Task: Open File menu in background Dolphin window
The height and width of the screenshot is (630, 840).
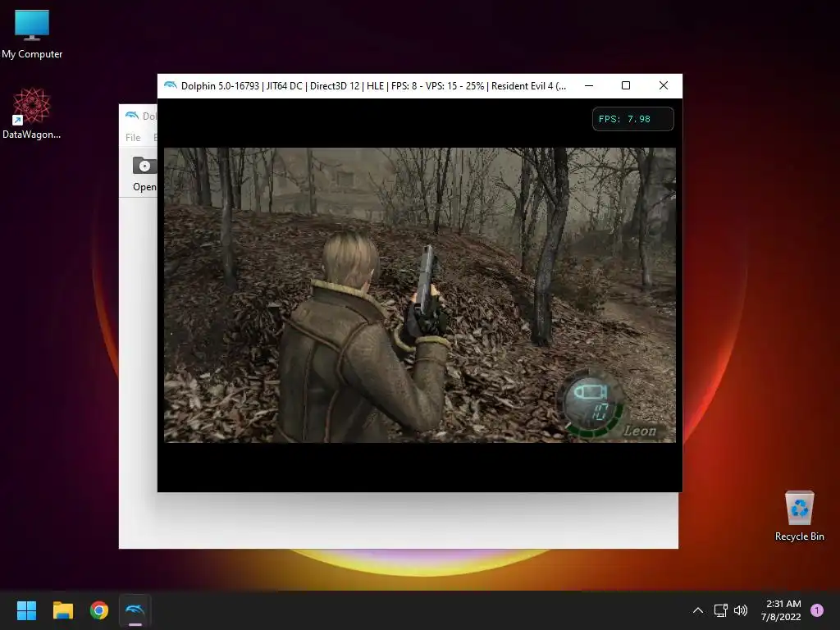Action: click(x=133, y=138)
